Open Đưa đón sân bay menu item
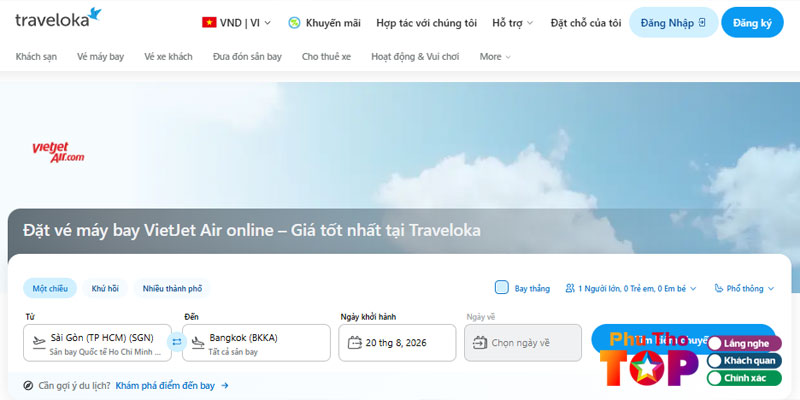Viewport: 800px width, 400px height. point(247,57)
